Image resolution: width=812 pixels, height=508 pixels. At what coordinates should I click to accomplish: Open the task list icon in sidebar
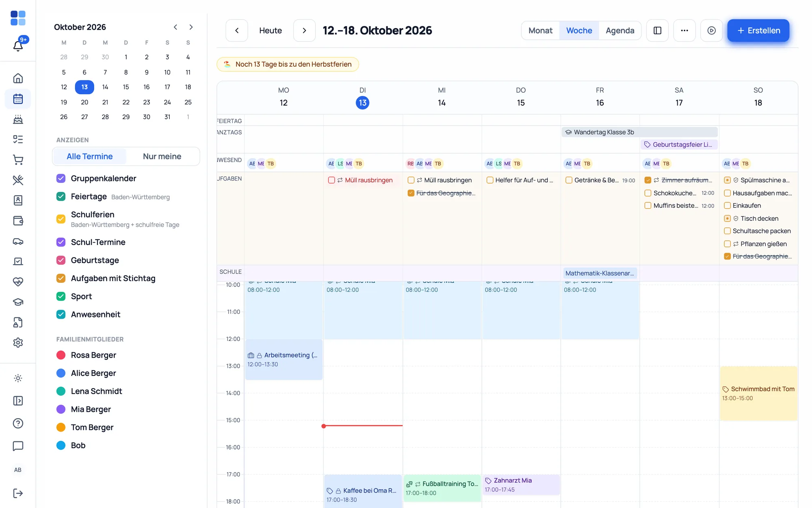(x=18, y=139)
